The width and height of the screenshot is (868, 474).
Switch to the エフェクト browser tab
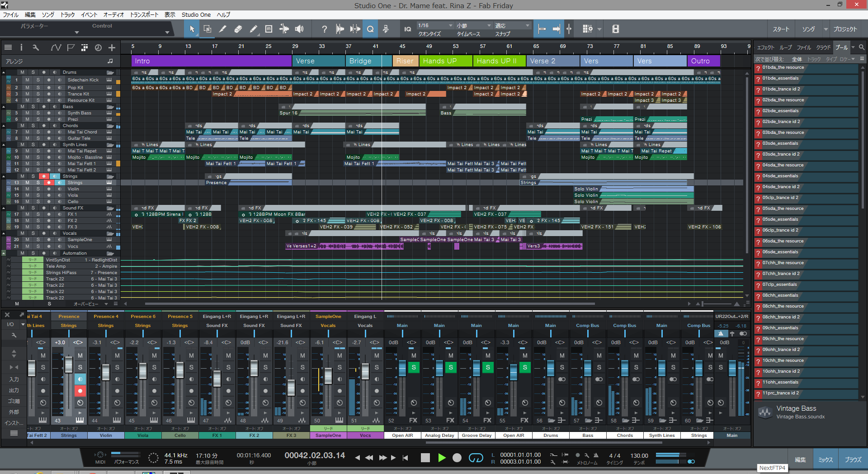click(x=765, y=47)
